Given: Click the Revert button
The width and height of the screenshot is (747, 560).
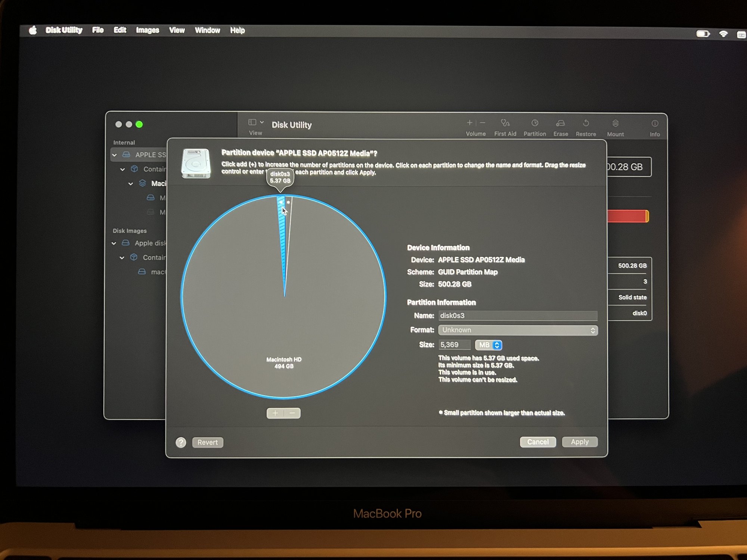Looking at the screenshot, I should pos(208,442).
